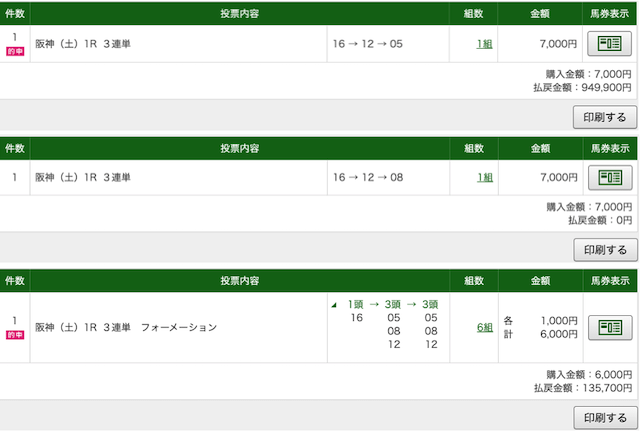The height and width of the screenshot is (432, 640).
Task: Show ticket image for 16→12→08 bet
Action: [610, 177]
